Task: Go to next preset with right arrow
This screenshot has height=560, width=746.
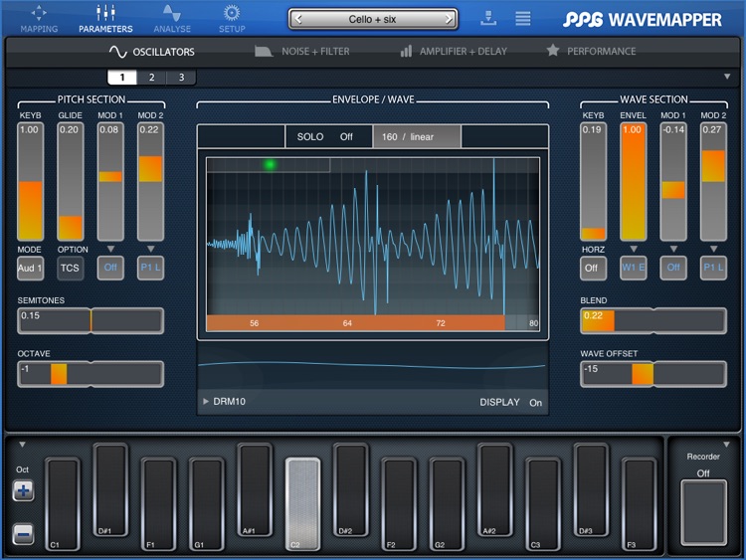Action: tap(449, 19)
